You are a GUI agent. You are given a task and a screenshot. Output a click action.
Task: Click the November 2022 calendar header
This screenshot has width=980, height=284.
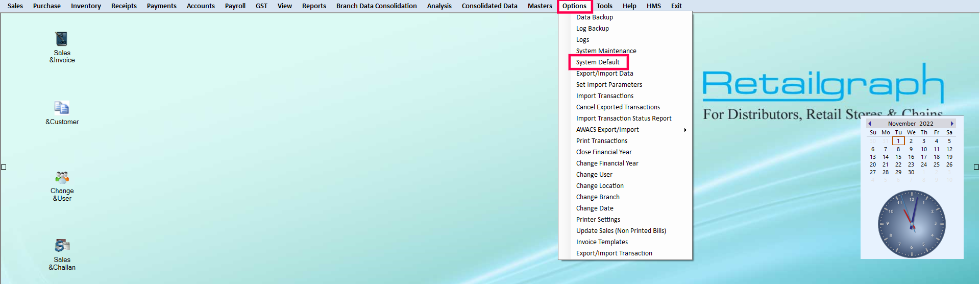(911, 124)
